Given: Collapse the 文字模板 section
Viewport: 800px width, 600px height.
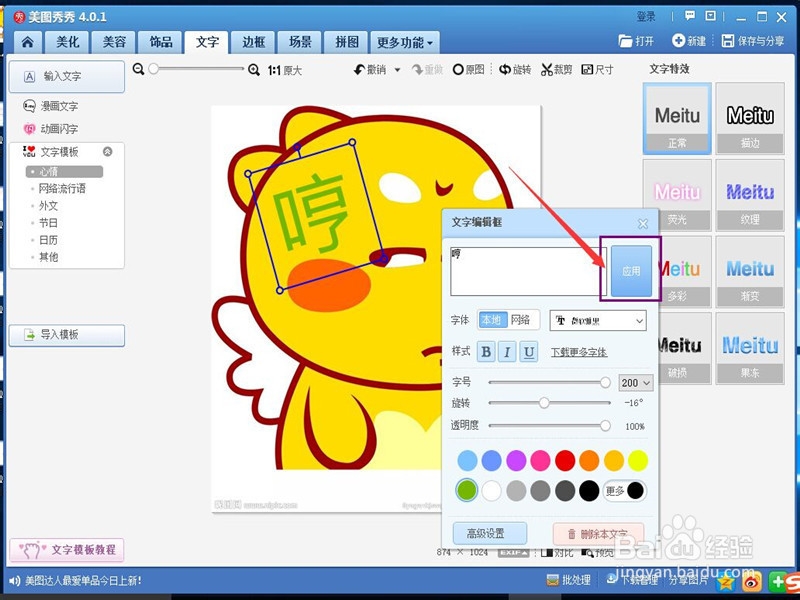Looking at the screenshot, I should [x=107, y=152].
